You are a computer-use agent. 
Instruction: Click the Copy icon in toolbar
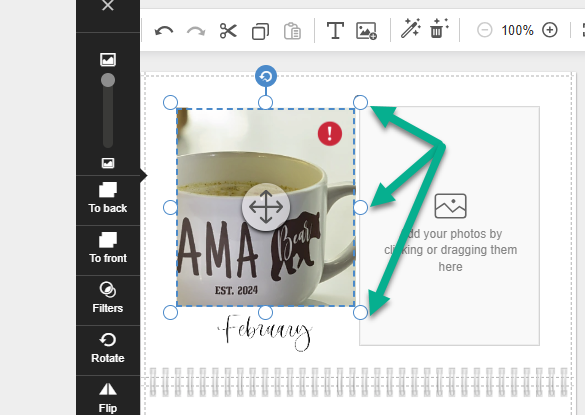click(260, 31)
